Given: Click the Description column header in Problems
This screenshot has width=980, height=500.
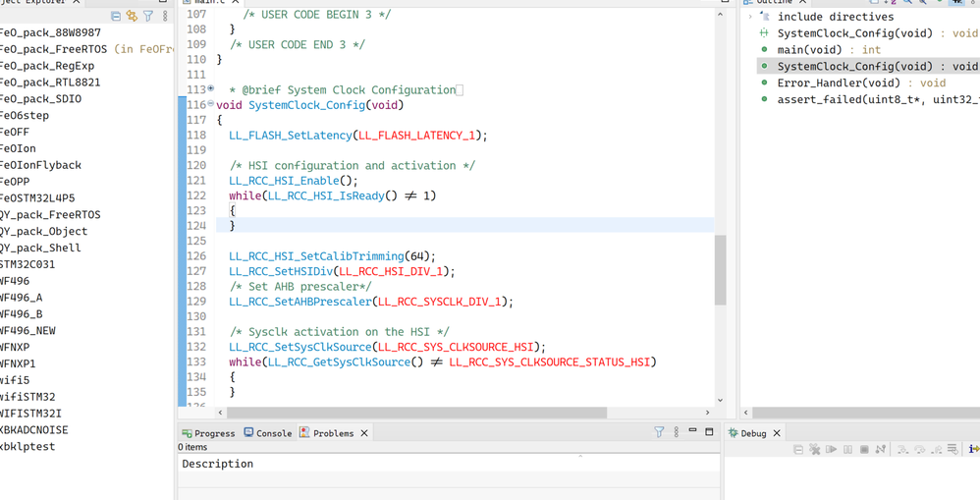Looking at the screenshot, I should (449, 464).
